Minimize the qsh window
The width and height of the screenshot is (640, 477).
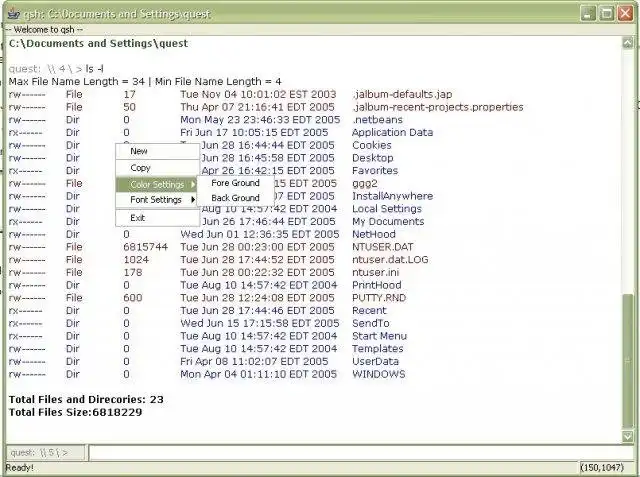pyautogui.click(x=587, y=13)
